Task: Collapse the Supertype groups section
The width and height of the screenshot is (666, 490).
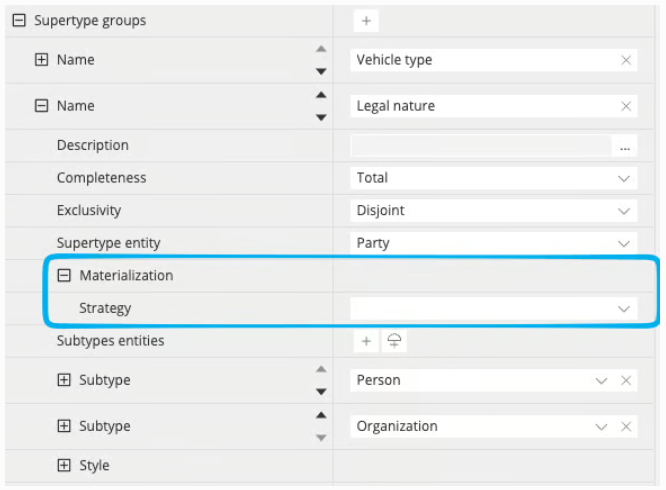Action: [19, 20]
